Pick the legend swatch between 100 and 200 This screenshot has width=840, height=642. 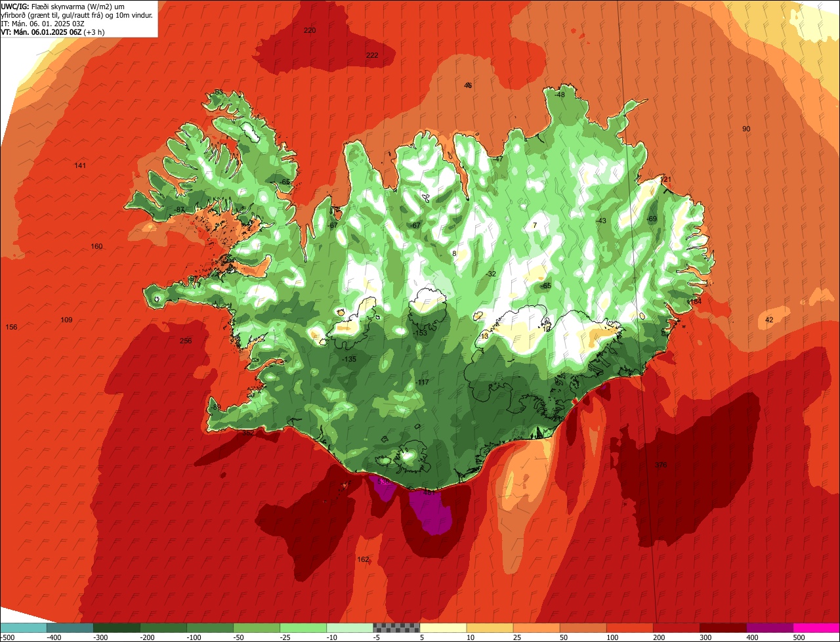tap(629, 628)
